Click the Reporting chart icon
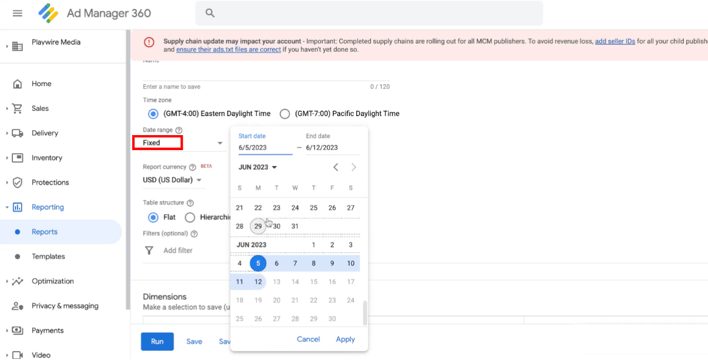The image size is (708, 361). pyautogui.click(x=17, y=207)
